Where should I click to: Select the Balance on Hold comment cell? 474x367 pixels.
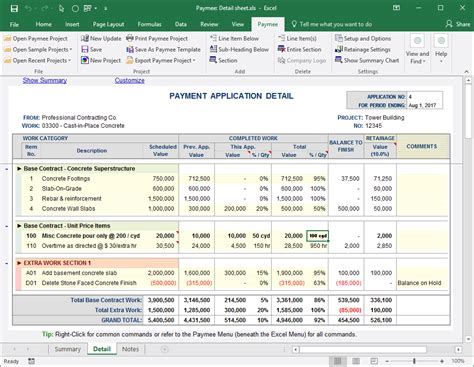[423, 283]
